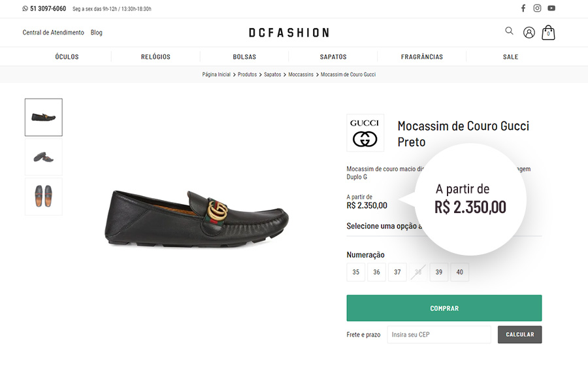The image size is (588, 368).
Task: Click the CEP input field
Action: pos(439,334)
